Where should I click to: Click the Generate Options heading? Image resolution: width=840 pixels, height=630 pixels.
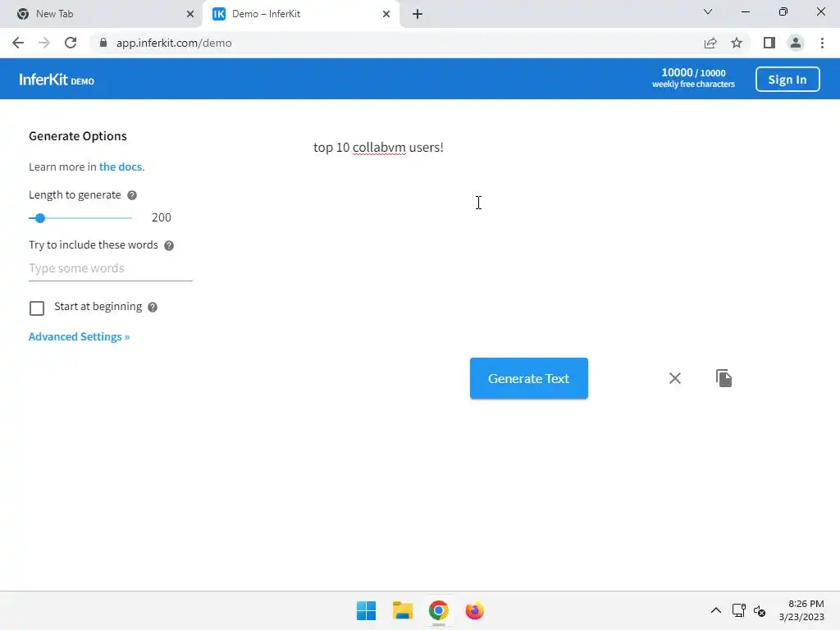click(x=78, y=136)
